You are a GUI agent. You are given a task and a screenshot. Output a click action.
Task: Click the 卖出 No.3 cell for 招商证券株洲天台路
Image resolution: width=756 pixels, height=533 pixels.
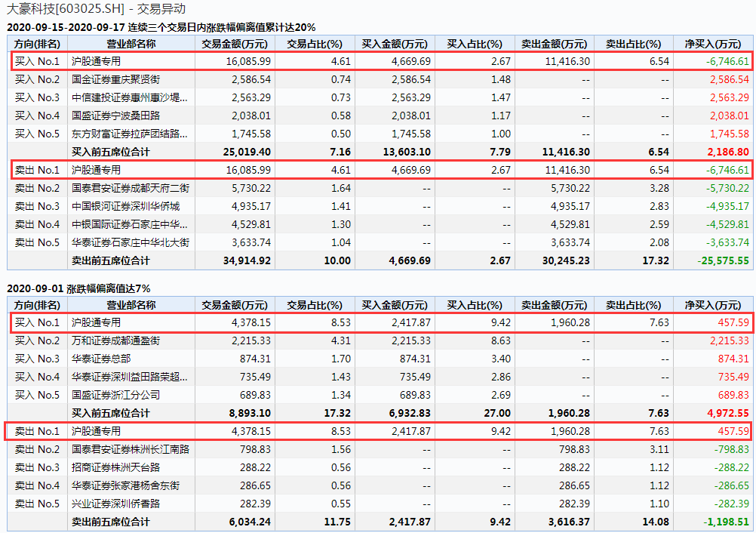tap(37, 467)
